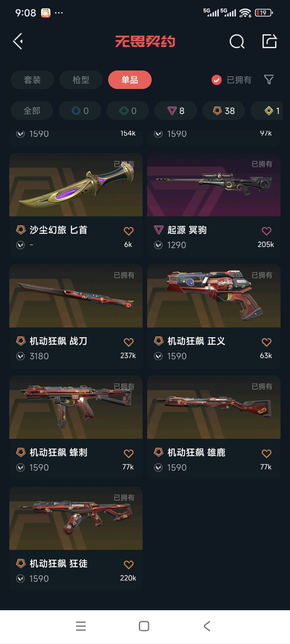
Task: Open 机动狂飙 正义 pistol thumbnail
Action: click(x=214, y=296)
